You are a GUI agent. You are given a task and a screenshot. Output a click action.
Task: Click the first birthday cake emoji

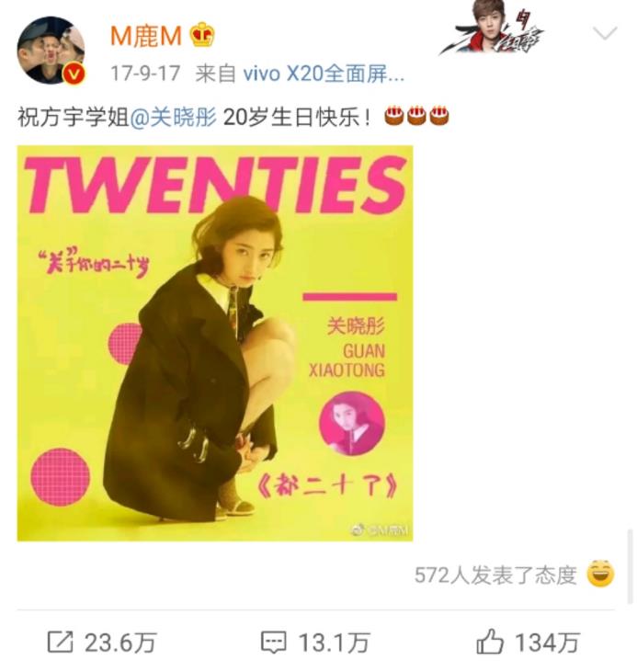(394, 116)
